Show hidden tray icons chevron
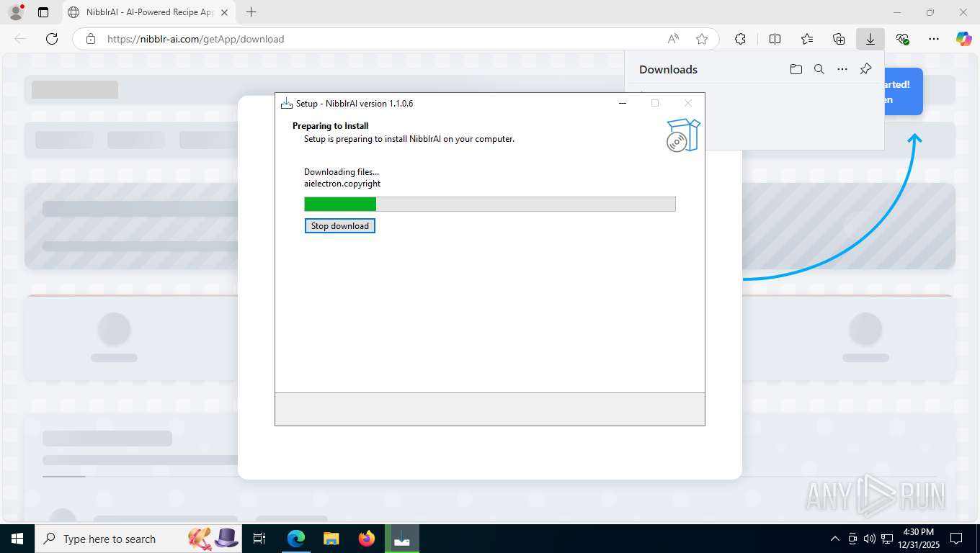The width and height of the screenshot is (980, 553). tap(835, 539)
